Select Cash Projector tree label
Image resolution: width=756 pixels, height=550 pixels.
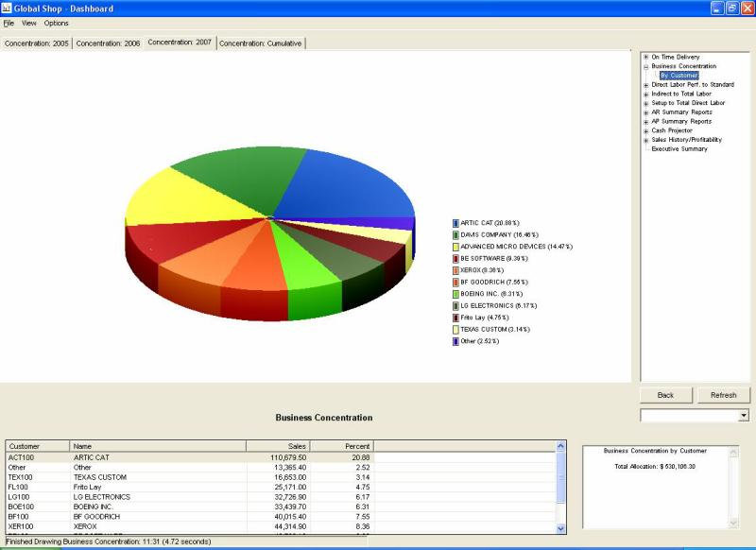(672, 130)
